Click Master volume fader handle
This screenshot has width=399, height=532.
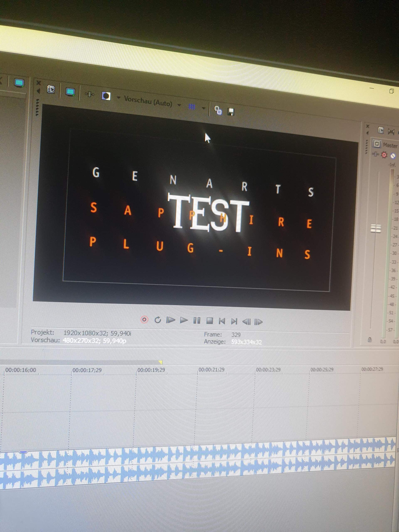click(376, 228)
